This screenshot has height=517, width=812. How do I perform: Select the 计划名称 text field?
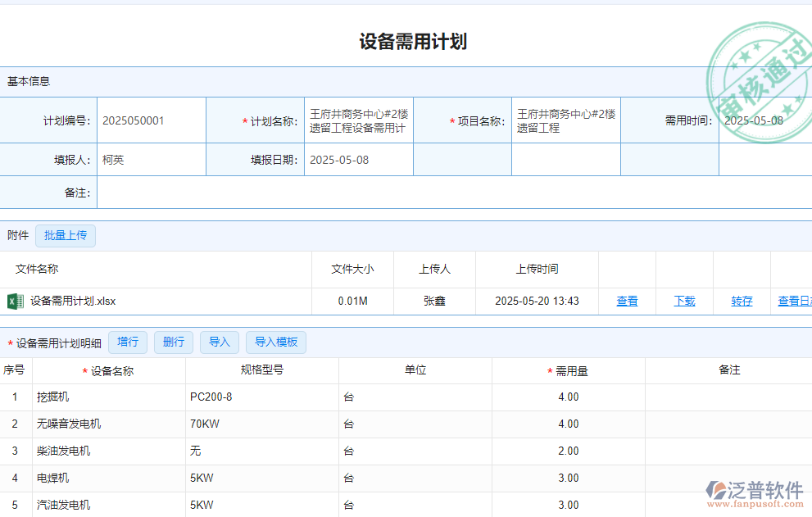pyautogui.click(x=359, y=120)
